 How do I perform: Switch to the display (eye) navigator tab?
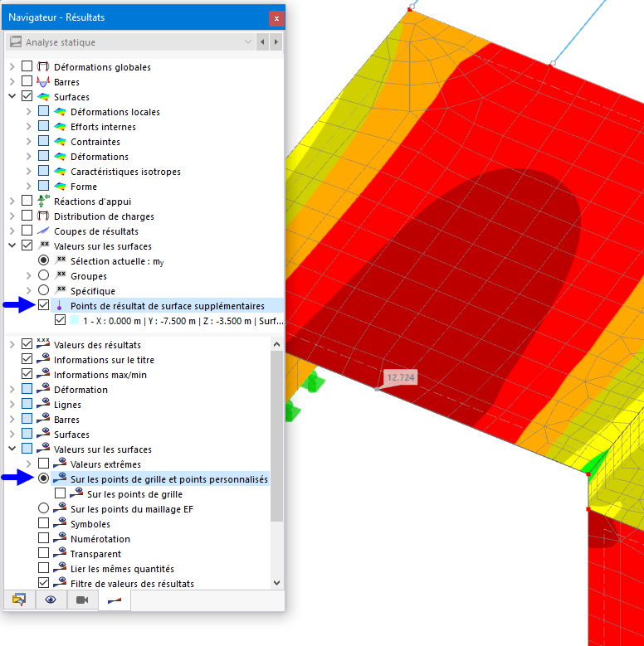pyautogui.click(x=51, y=600)
